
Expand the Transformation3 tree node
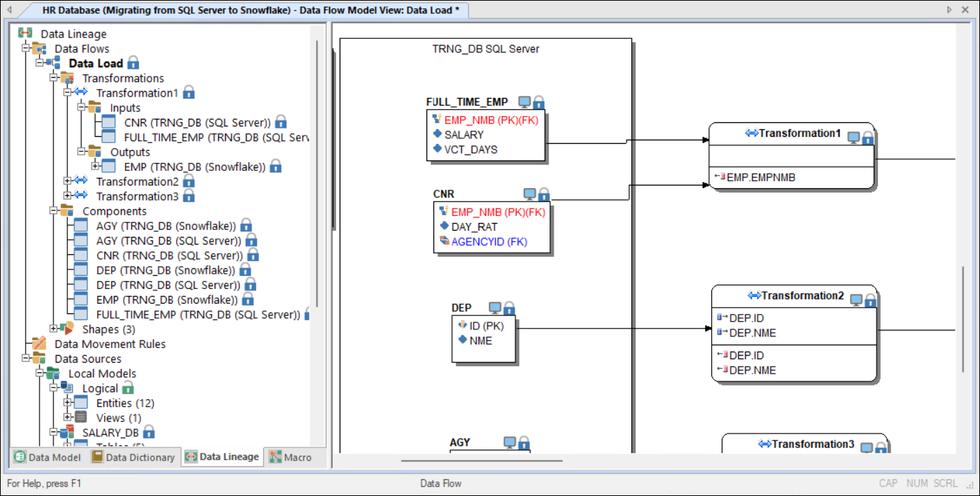click(x=67, y=196)
